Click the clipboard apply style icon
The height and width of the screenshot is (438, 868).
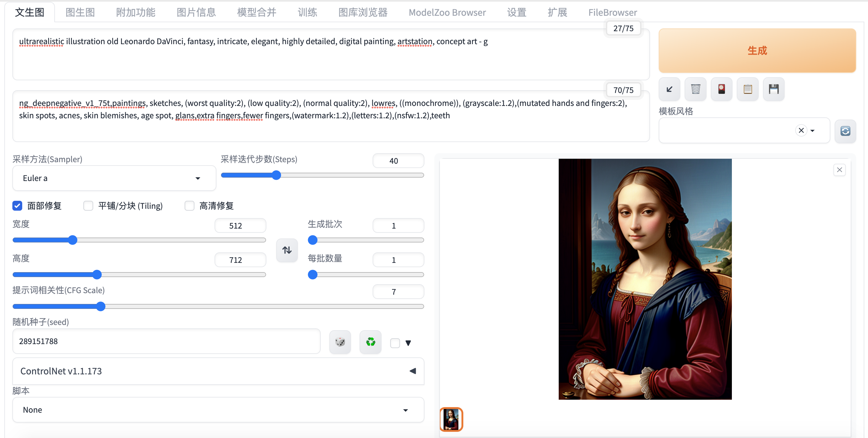747,89
